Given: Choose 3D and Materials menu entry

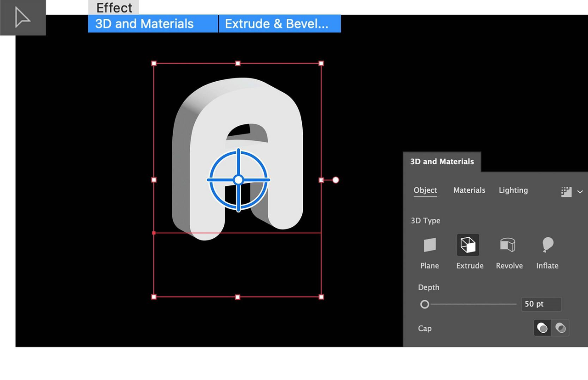Looking at the screenshot, I should click(143, 24).
